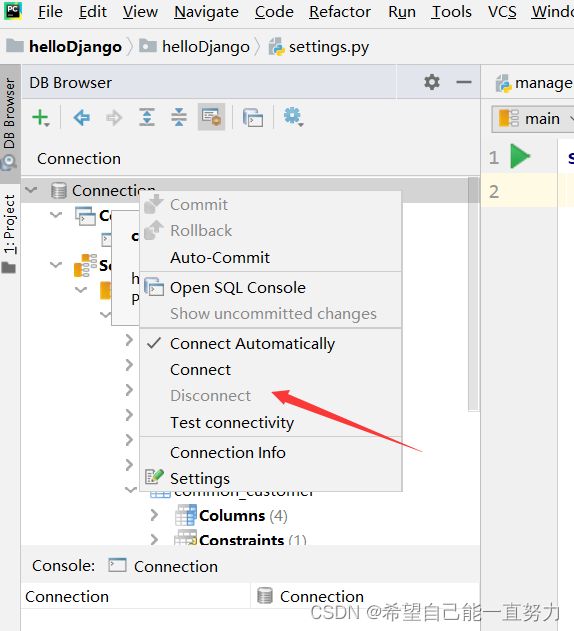
Task: Collapse the Consoles node chevron
Action: click(56, 214)
